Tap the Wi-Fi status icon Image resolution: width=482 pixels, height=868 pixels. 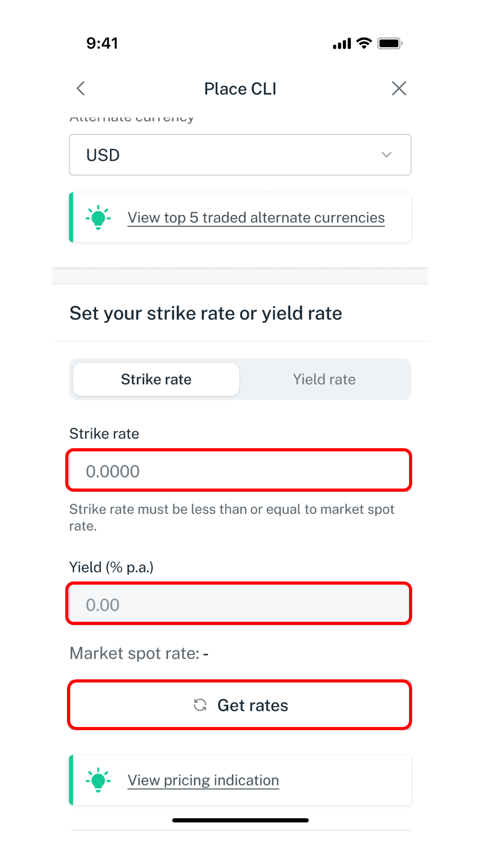click(364, 43)
